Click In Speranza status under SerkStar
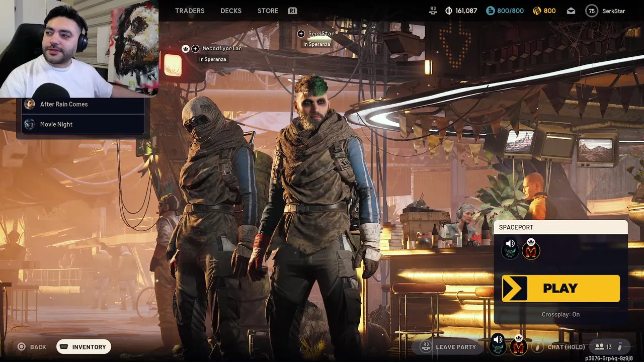The width and height of the screenshot is (644, 362). coord(316,44)
